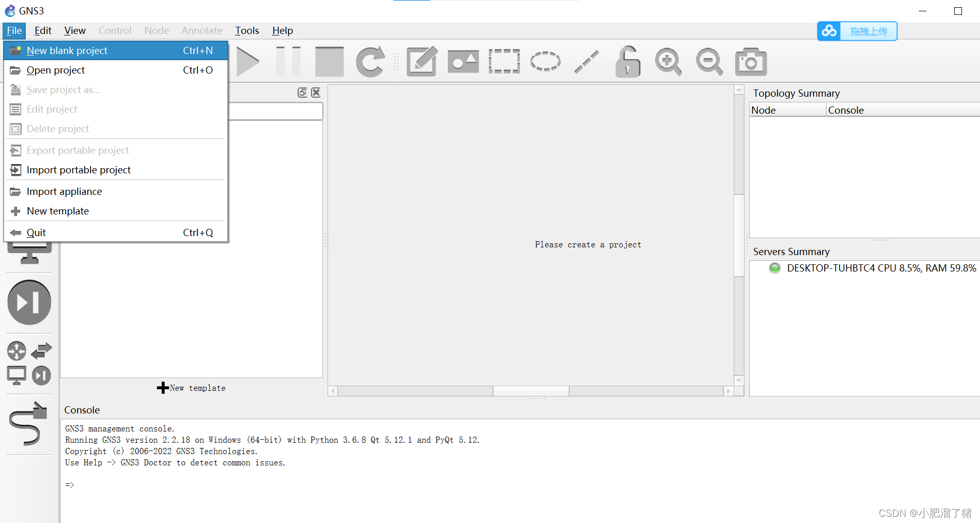Click the Take a screenshot camera icon
The image size is (980, 523).
(751, 62)
